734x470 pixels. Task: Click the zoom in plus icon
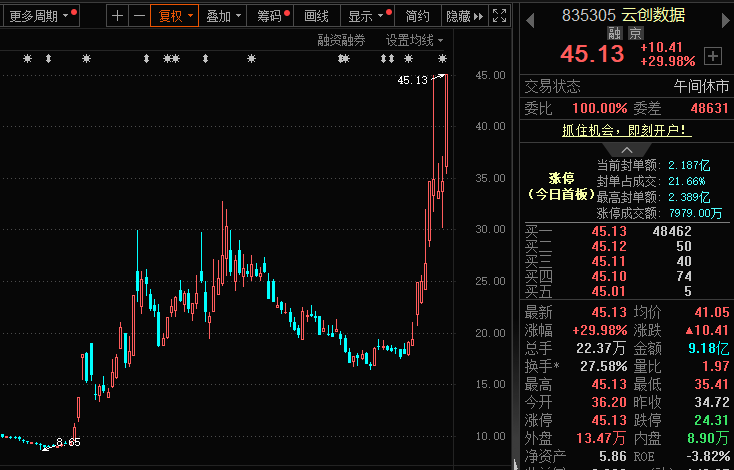118,16
